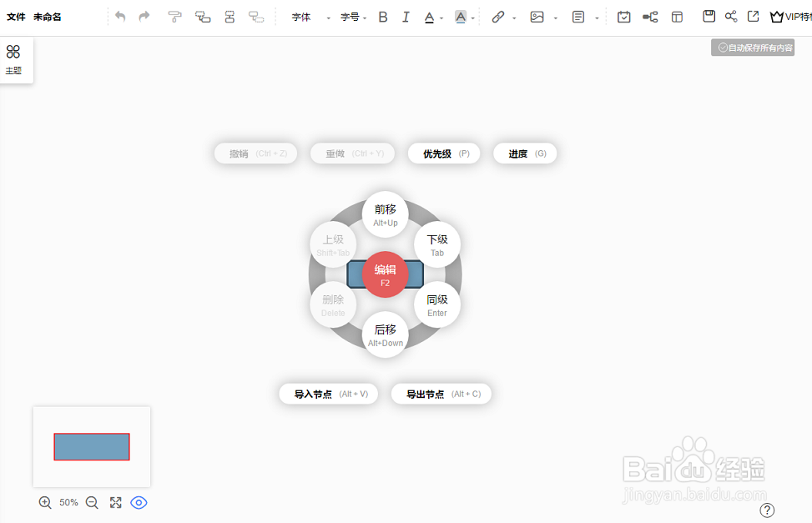Click the 自动保存所有内容 autosave badge
Viewport: 812px width, 523px height.
(x=753, y=48)
